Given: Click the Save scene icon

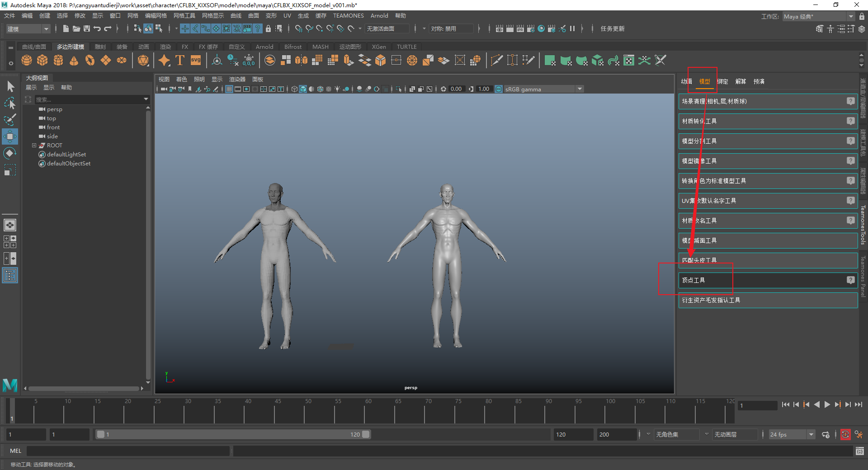Looking at the screenshot, I should (87, 28).
